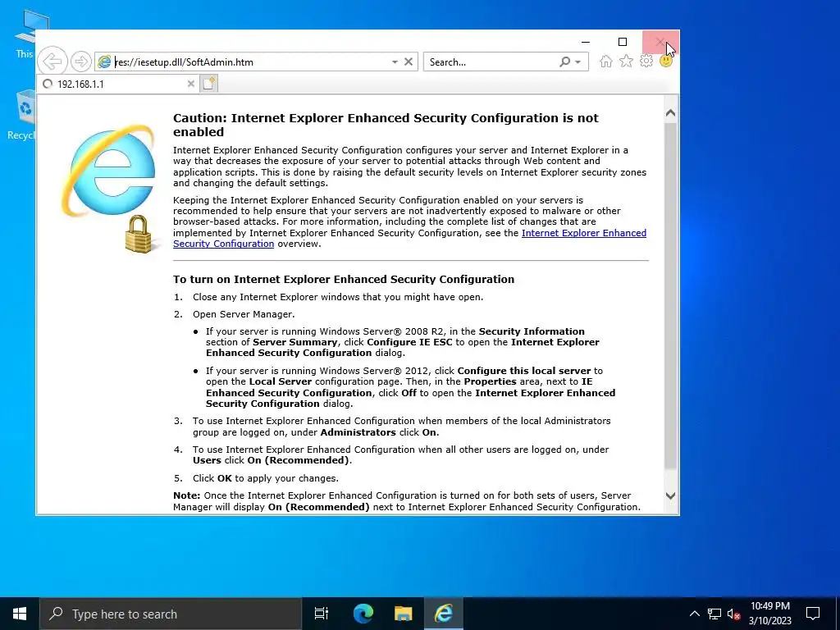
Task: Click the muted volume tray icon
Action: point(733,614)
